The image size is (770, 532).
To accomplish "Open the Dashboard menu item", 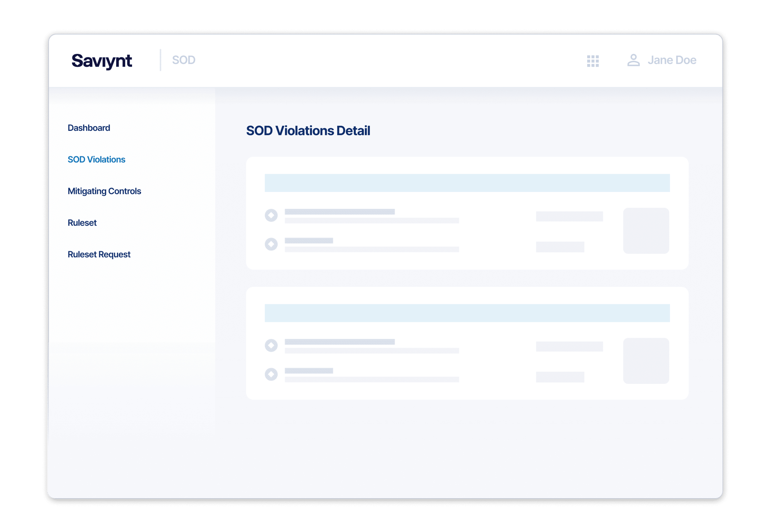I will pyautogui.click(x=89, y=128).
